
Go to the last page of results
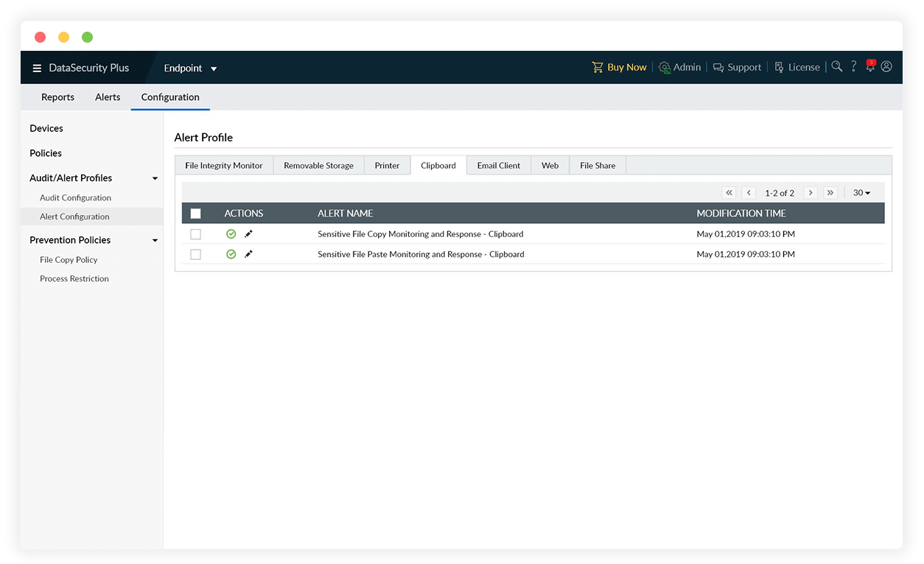click(x=830, y=193)
